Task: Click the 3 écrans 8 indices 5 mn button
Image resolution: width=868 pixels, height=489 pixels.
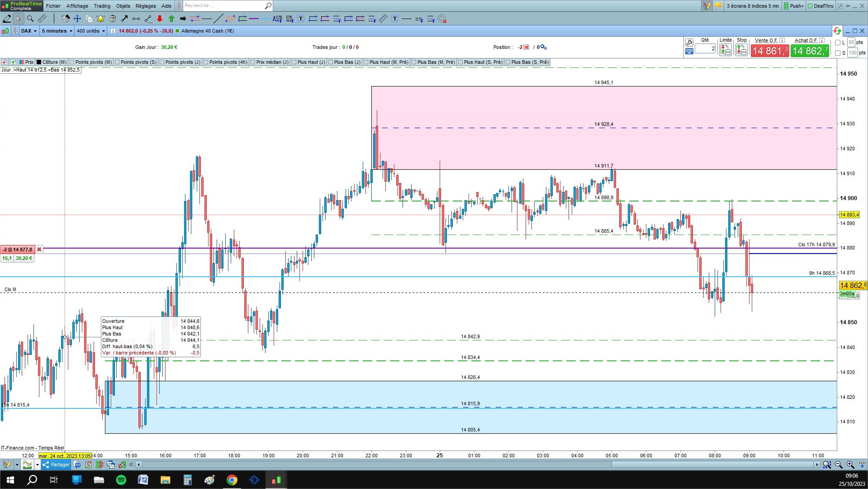Action: tap(753, 6)
